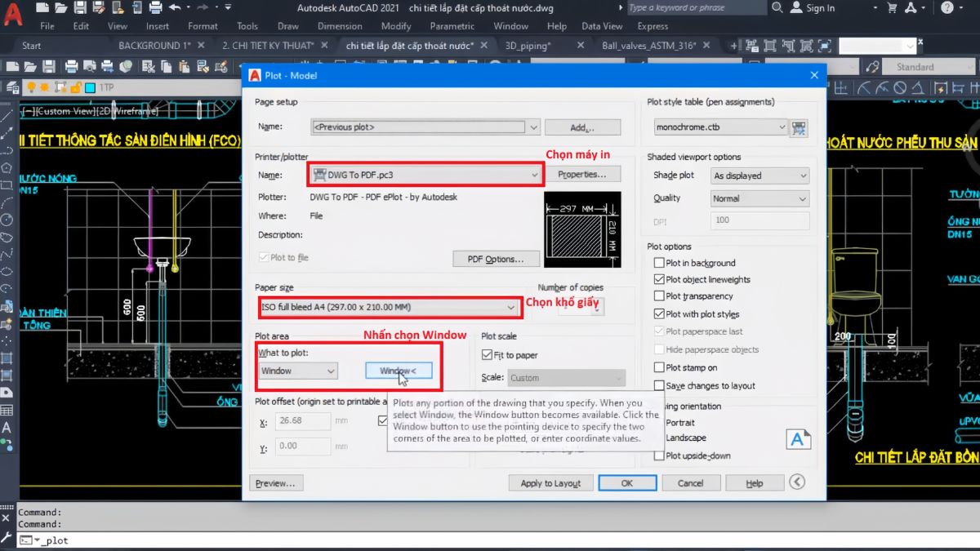Screen dimensions: 980x551
Task: Click the Plot printer icon in the standard toolbar
Action: pos(71,67)
